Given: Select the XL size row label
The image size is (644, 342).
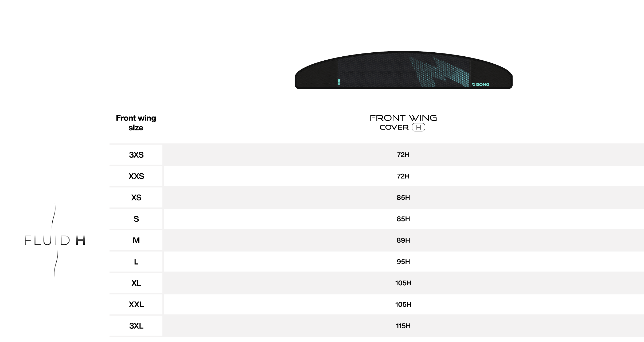Looking at the screenshot, I should [136, 283].
